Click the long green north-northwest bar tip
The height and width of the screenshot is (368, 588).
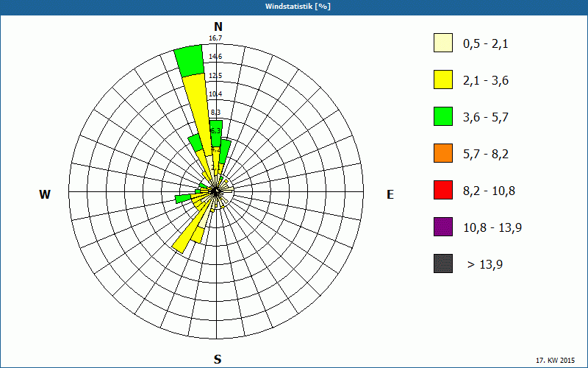point(190,60)
